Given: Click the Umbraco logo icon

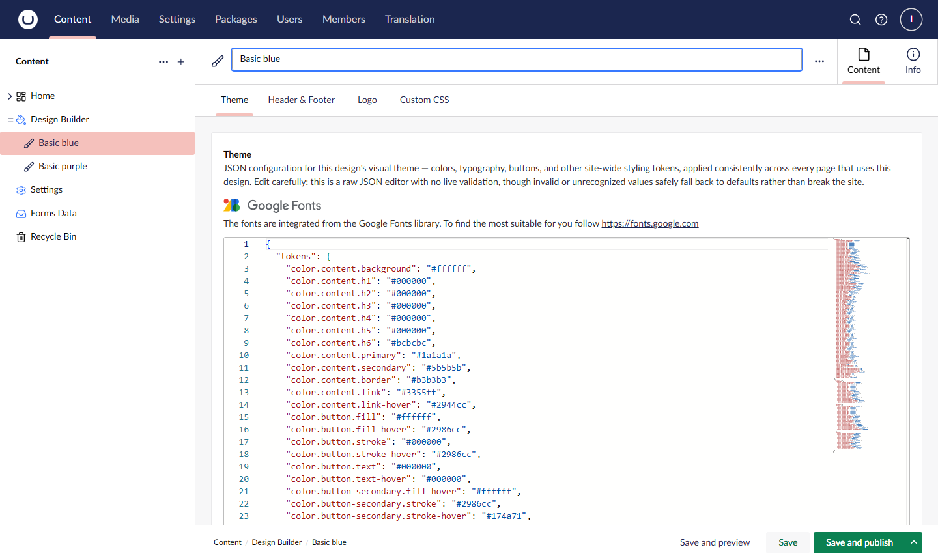Looking at the screenshot, I should (x=28, y=20).
